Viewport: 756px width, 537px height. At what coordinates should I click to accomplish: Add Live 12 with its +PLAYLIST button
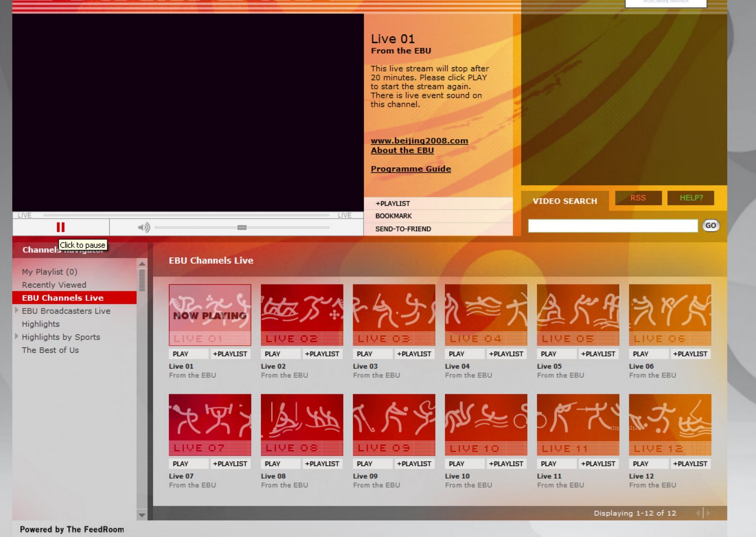pyautogui.click(x=690, y=464)
